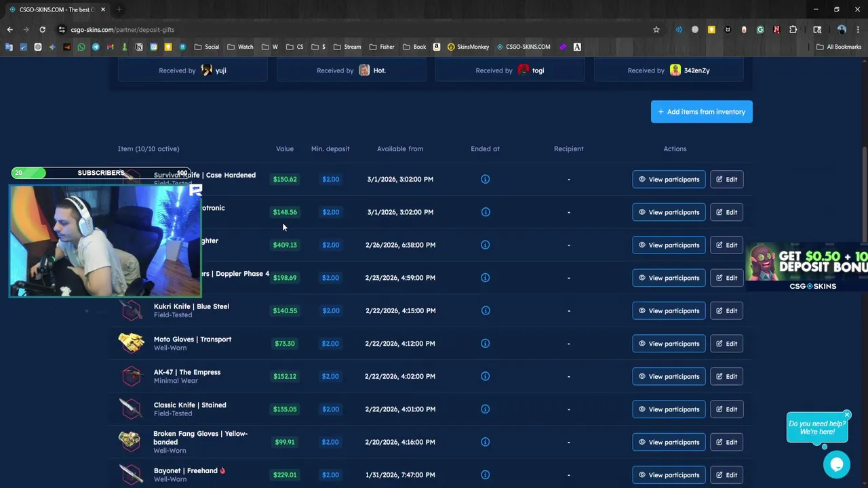
Task: Open the Stream bookmarks folder
Action: click(347, 47)
